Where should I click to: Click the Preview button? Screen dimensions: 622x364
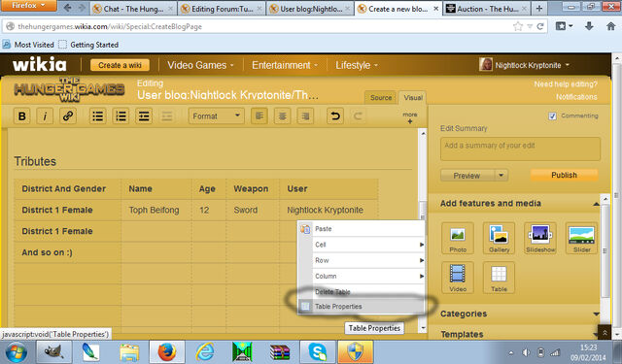point(466,175)
